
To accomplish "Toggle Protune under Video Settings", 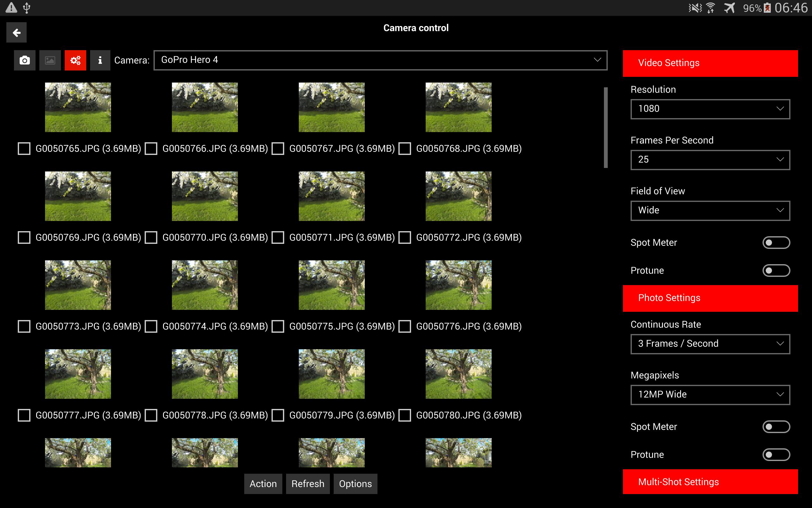I will coord(776,271).
